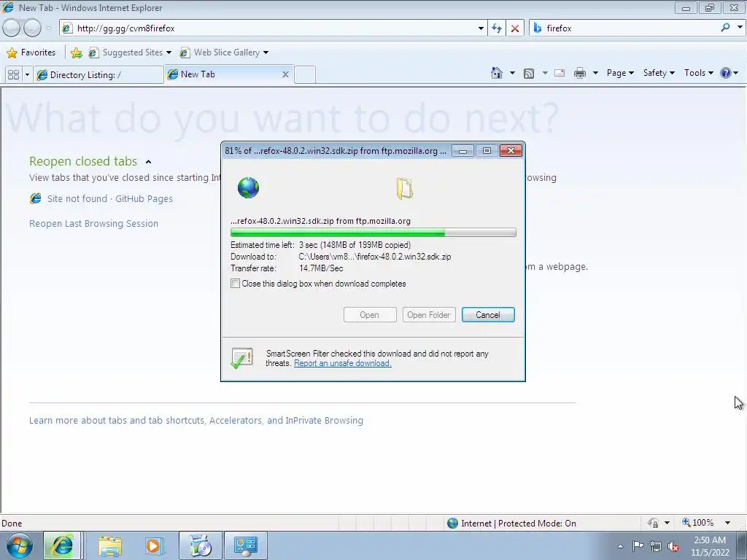Click Report an unsafe download link

(x=343, y=363)
